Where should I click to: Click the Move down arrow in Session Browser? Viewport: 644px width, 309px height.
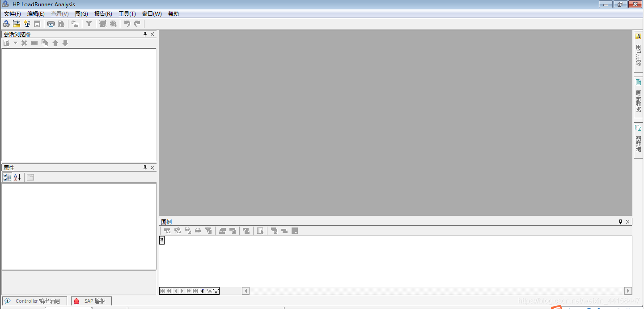[x=65, y=43]
